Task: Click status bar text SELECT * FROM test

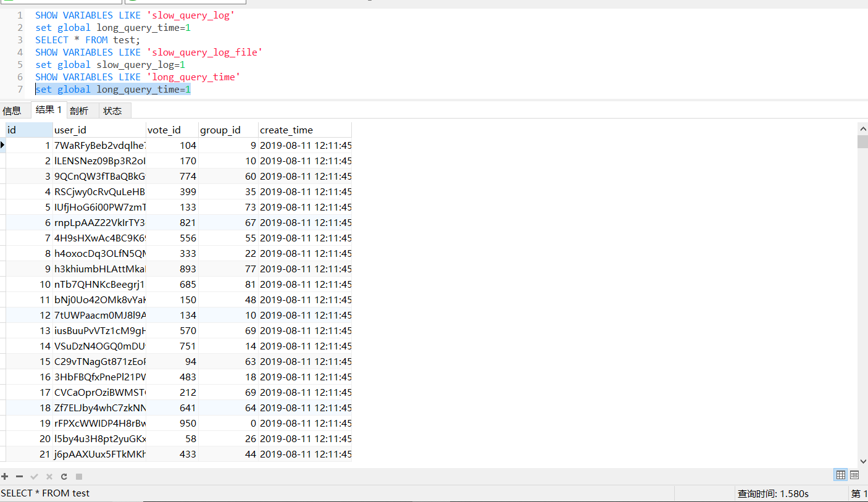Action: pyautogui.click(x=45, y=493)
